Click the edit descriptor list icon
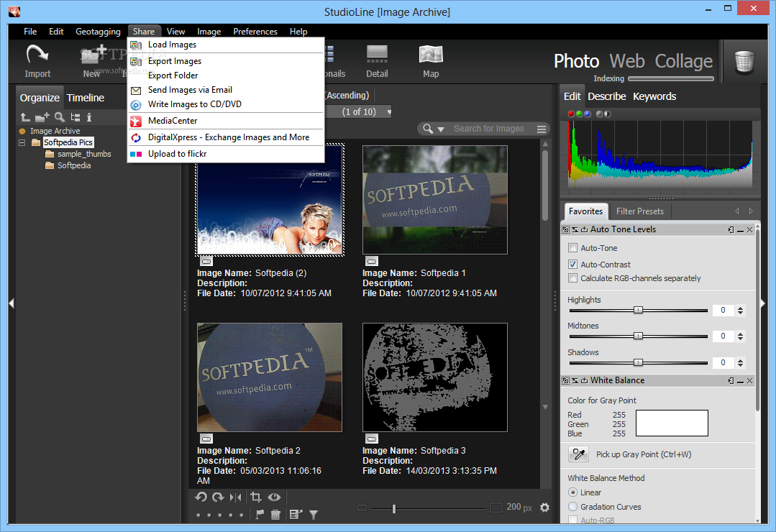The image size is (776, 532). point(296,515)
